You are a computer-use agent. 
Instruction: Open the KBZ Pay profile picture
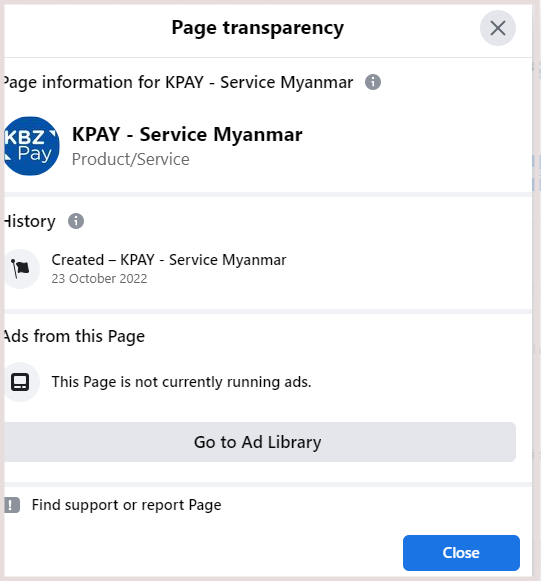31,146
